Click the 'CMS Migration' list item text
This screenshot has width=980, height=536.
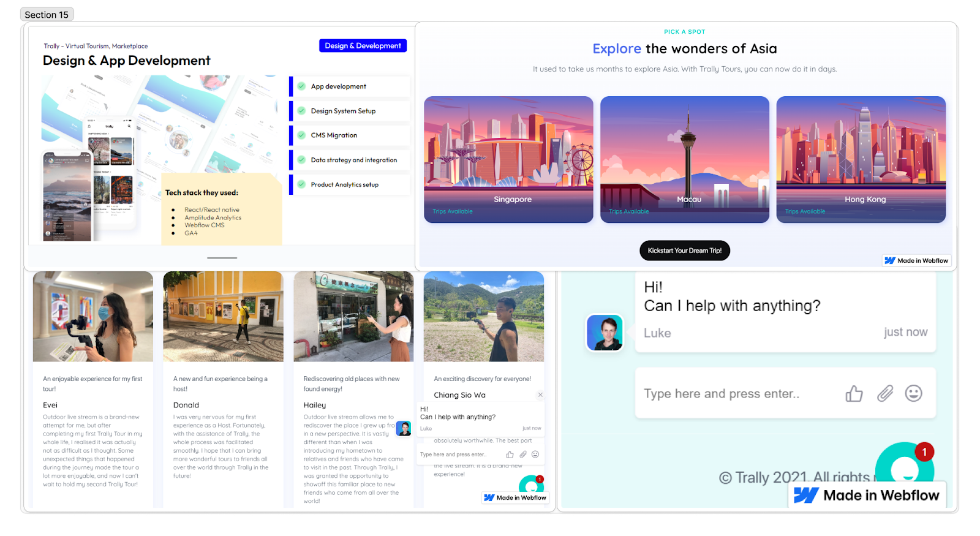click(334, 135)
